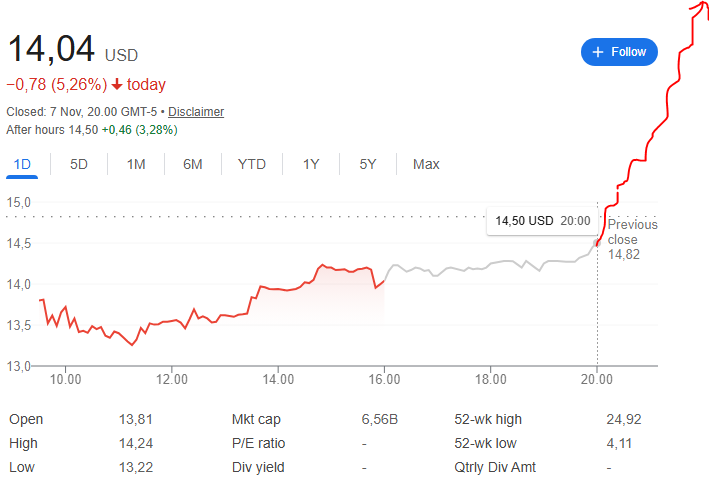The height and width of the screenshot is (493, 709).
Task: Click the red down arrow beside today
Action: click(x=117, y=84)
